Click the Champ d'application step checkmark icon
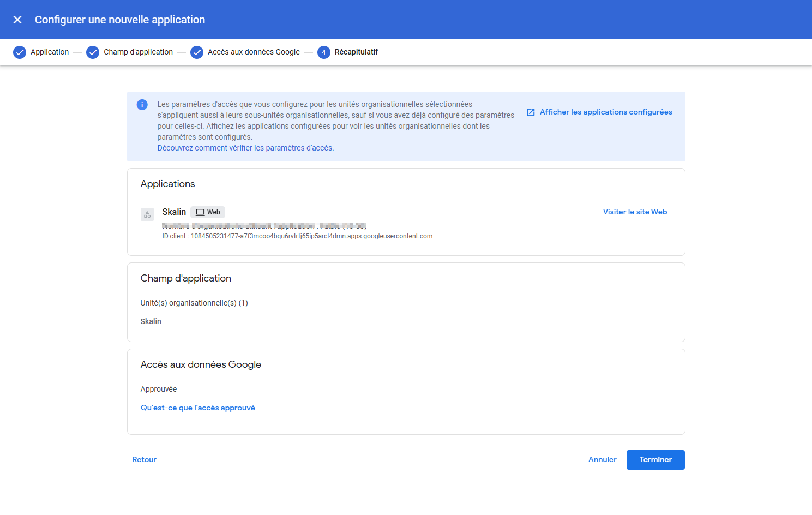Viewport: 812px width, 515px height. pyautogui.click(x=93, y=52)
